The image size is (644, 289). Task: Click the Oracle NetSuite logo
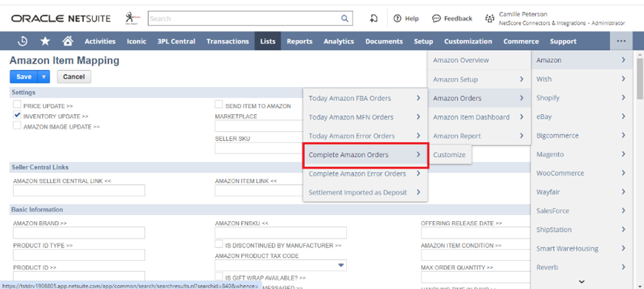click(x=61, y=19)
